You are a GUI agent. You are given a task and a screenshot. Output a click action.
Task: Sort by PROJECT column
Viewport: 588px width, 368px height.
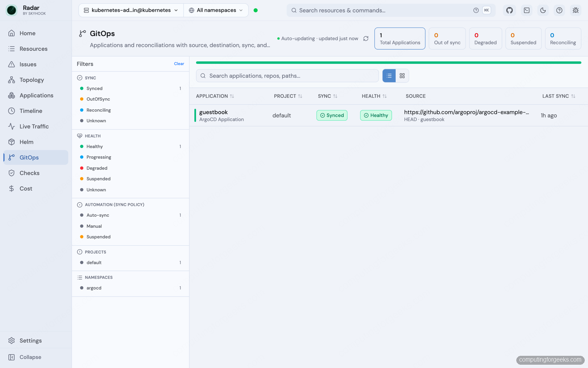click(x=288, y=96)
